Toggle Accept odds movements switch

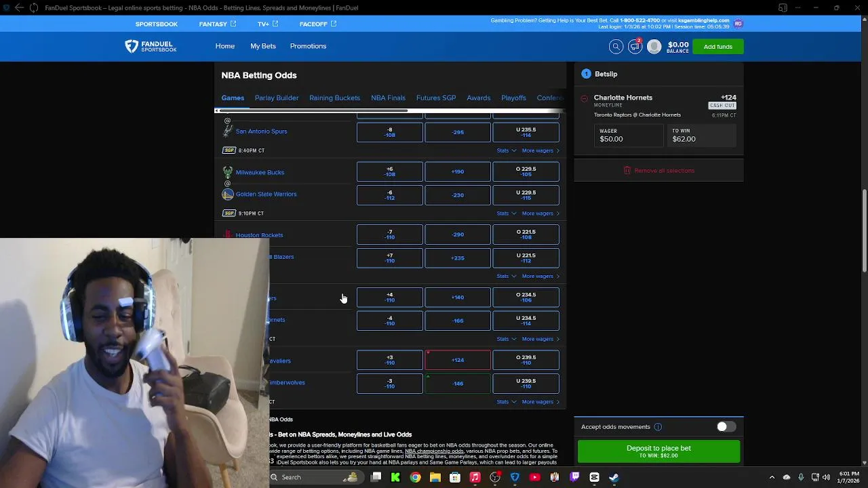[726, 426]
